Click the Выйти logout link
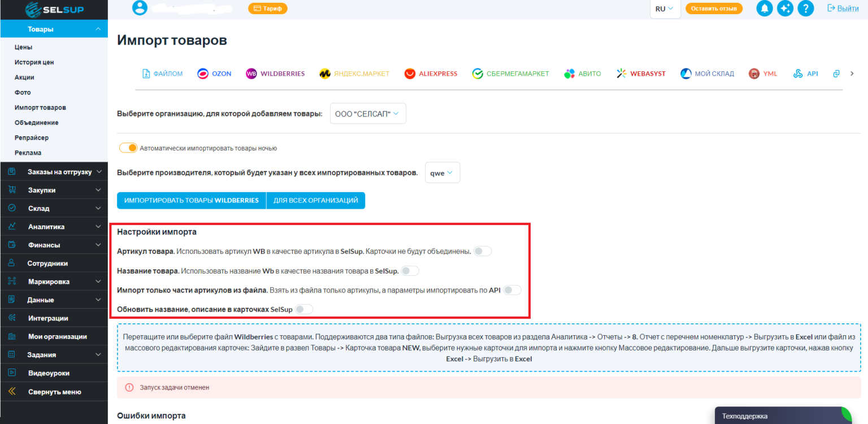Screen dimensions: 868x424 [x=843, y=8]
